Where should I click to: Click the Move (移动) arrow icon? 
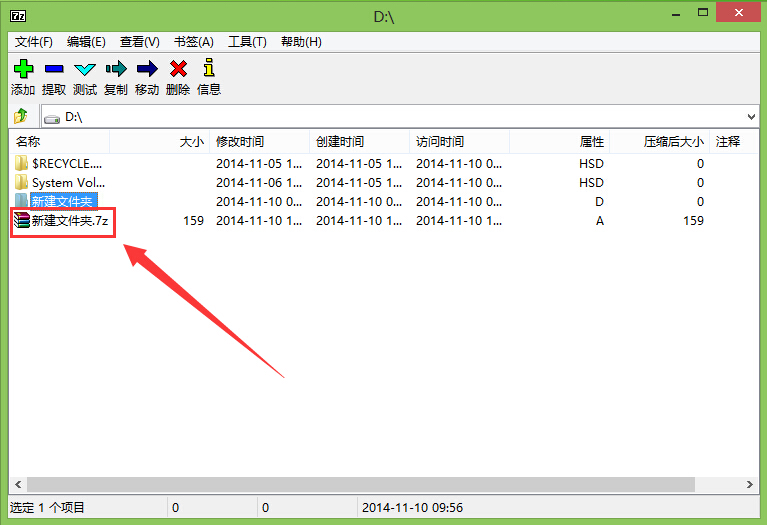point(147,69)
